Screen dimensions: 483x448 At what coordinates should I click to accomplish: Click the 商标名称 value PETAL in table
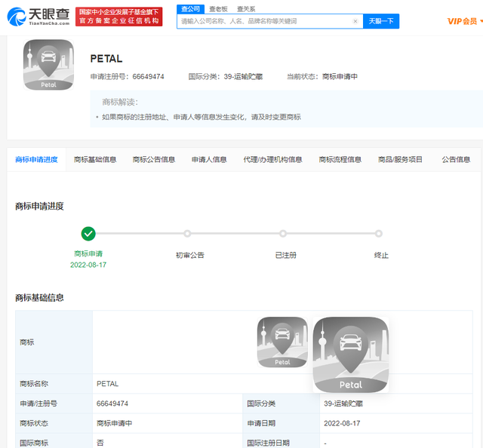pyautogui.click(x=107, y=384)
